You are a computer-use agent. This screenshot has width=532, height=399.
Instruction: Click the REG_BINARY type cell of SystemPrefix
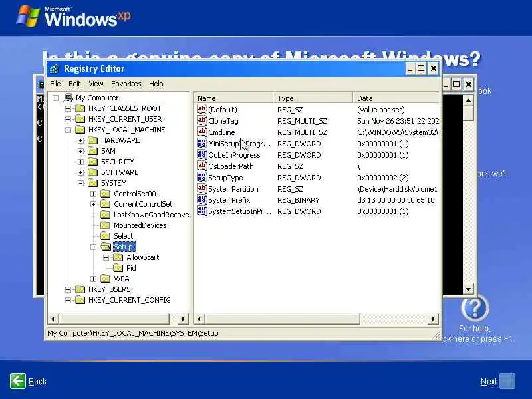pyautogui.click(x=298, y=200)
